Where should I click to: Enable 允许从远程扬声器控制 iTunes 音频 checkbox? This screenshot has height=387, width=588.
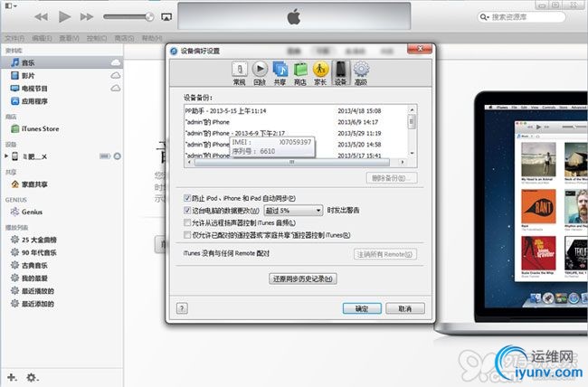click(187, 222)
